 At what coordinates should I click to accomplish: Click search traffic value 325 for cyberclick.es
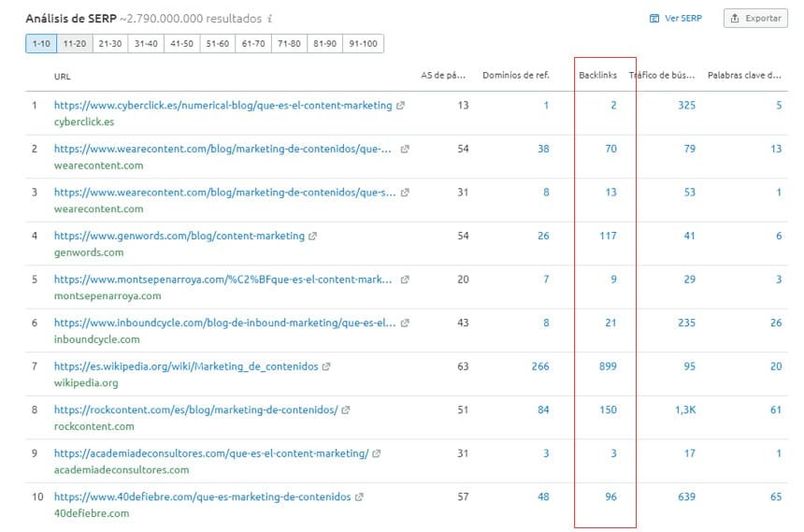[686, 105]
